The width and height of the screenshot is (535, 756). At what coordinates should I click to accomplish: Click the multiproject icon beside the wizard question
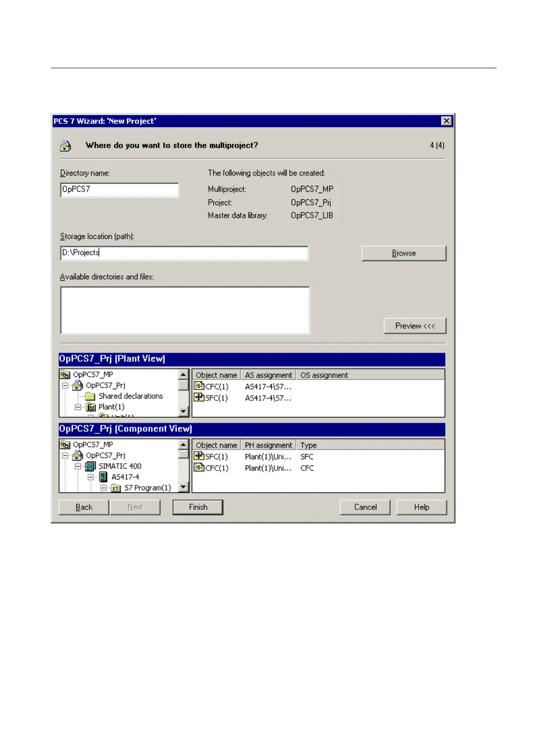[66, 146]
